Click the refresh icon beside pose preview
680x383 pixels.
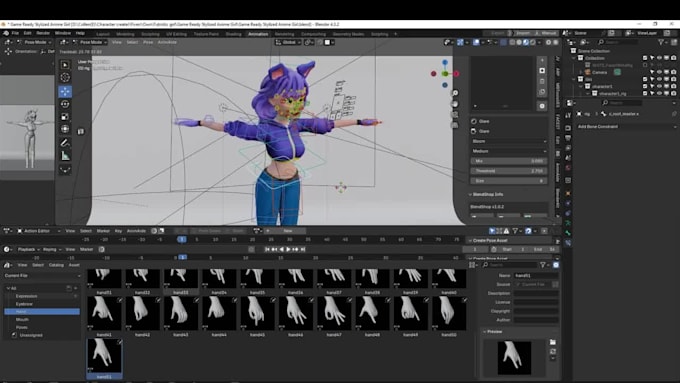552,351
